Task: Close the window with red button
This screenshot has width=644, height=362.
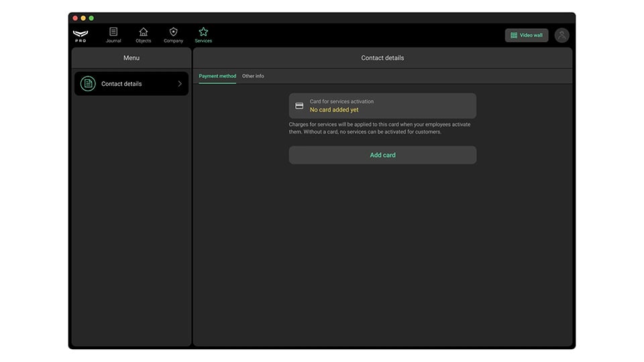Action: [x=75, y=18]
